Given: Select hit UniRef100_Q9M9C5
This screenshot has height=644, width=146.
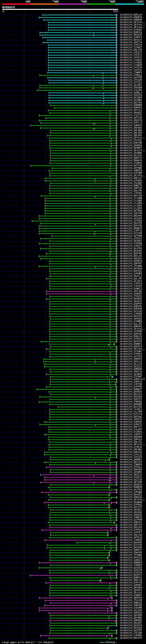Looking at the screenshot, I should coord(131,359).
